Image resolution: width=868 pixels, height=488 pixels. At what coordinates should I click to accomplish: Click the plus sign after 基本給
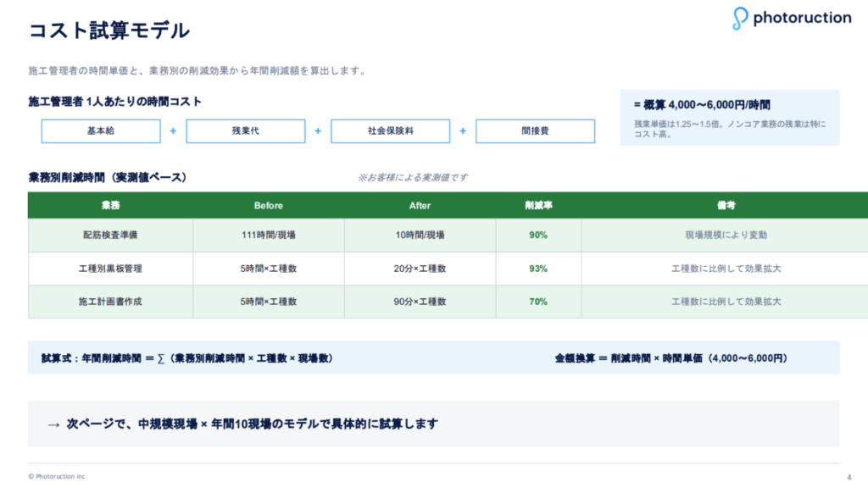pyautogui.click(x=173, y=131)
